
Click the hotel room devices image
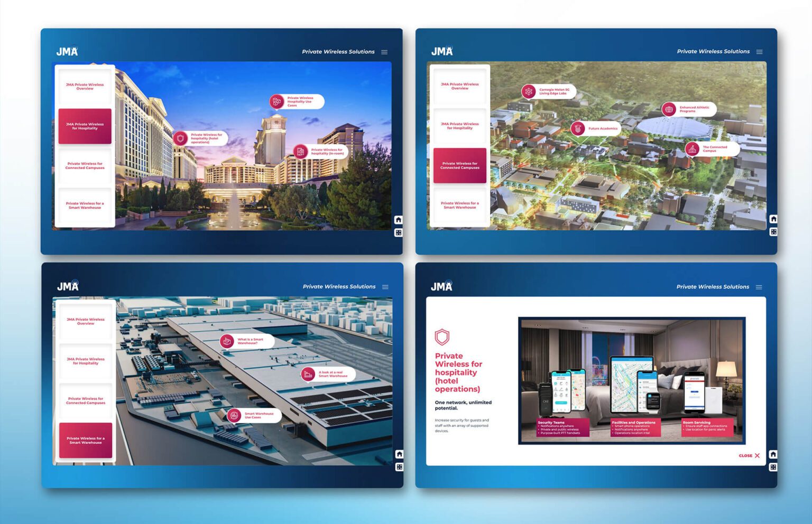tap(632, 380)
